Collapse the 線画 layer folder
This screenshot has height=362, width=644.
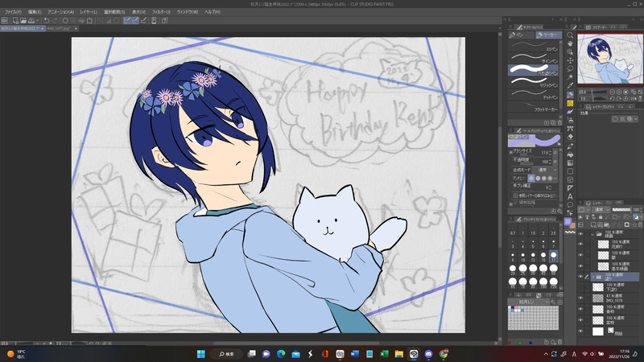coord(592,234)
